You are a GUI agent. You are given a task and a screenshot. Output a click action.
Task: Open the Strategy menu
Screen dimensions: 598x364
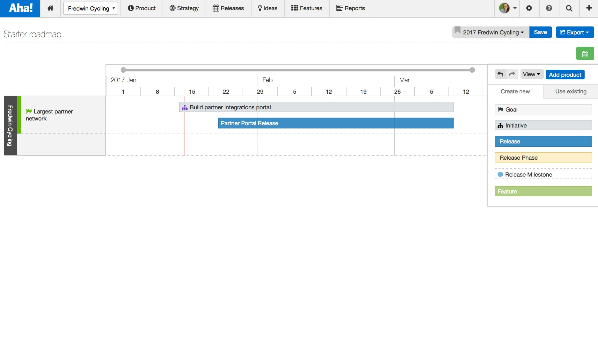tap(184, 8)
